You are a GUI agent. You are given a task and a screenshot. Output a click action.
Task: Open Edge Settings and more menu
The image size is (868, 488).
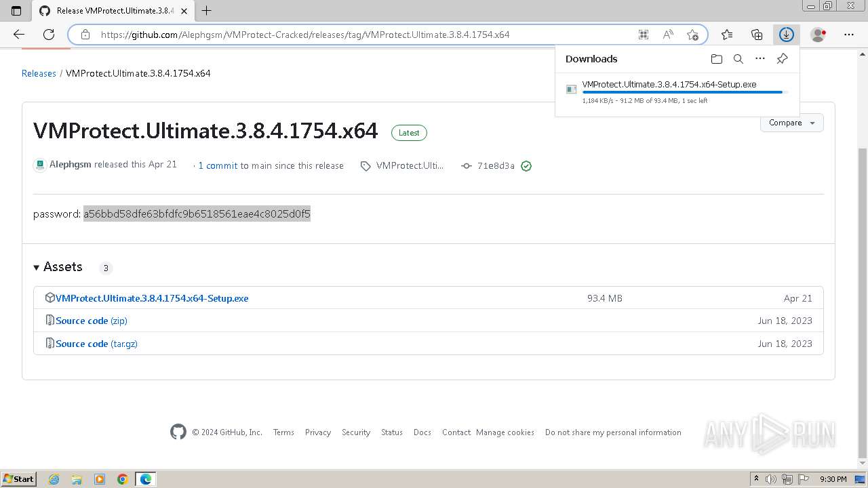(849, 35)
